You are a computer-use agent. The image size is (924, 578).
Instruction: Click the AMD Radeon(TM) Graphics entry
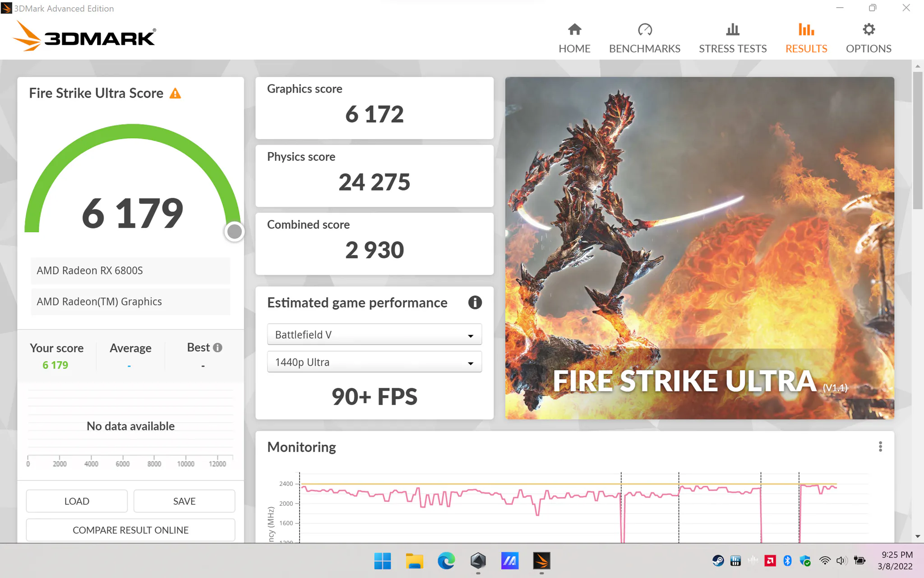(x=130, y=302)
